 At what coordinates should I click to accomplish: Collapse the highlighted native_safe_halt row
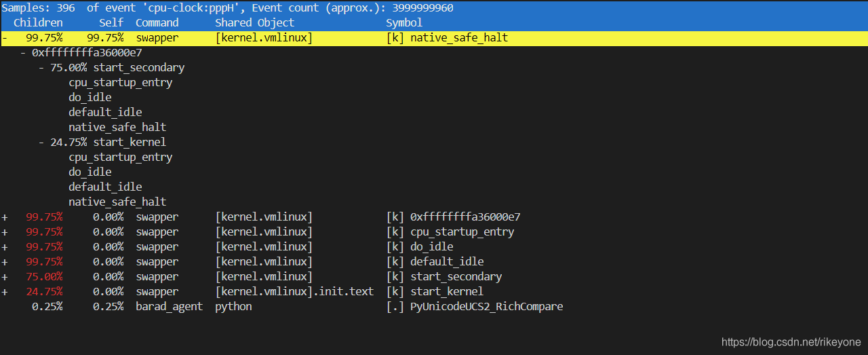point(4,38)
